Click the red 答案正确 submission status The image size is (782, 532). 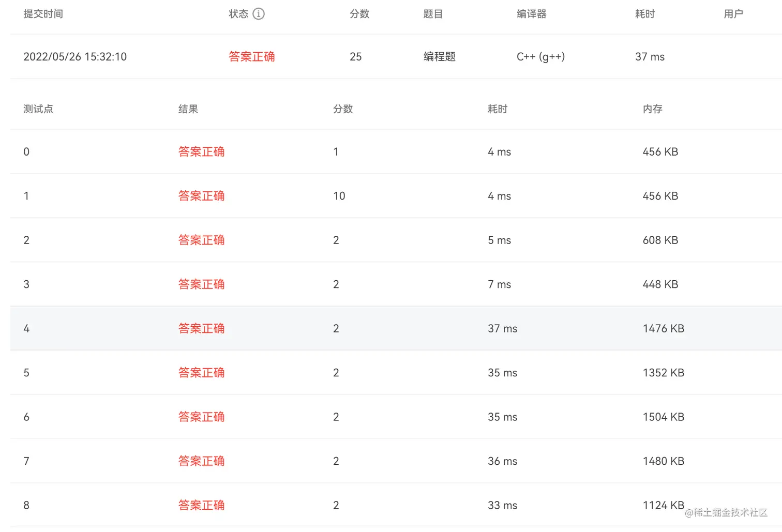pos(251,56)
